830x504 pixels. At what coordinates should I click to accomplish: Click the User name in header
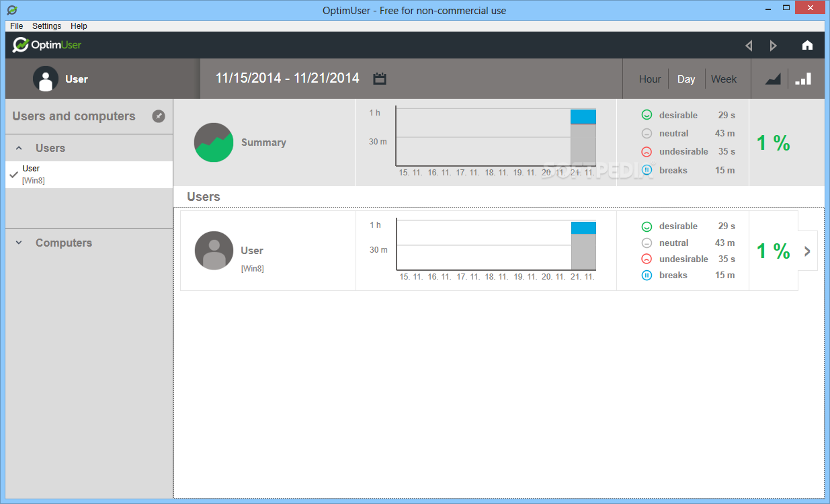pyautogui.click(x=77, y=79)
